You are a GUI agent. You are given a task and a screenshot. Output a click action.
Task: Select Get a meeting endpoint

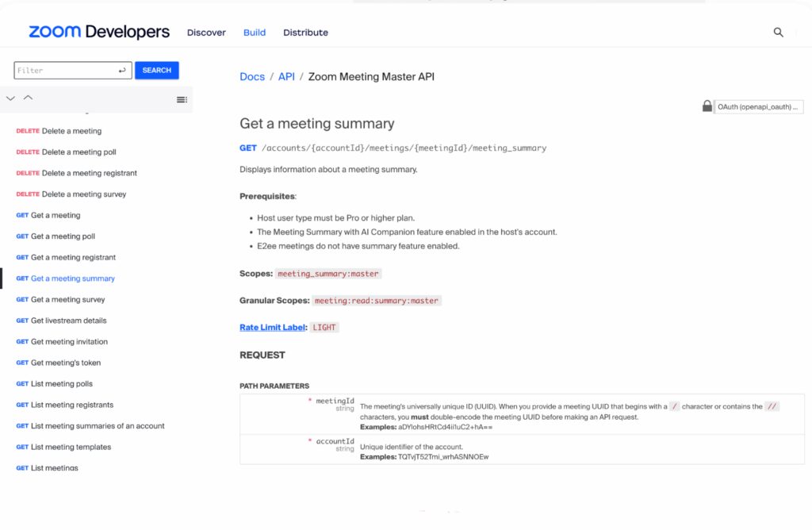[48, 215]
